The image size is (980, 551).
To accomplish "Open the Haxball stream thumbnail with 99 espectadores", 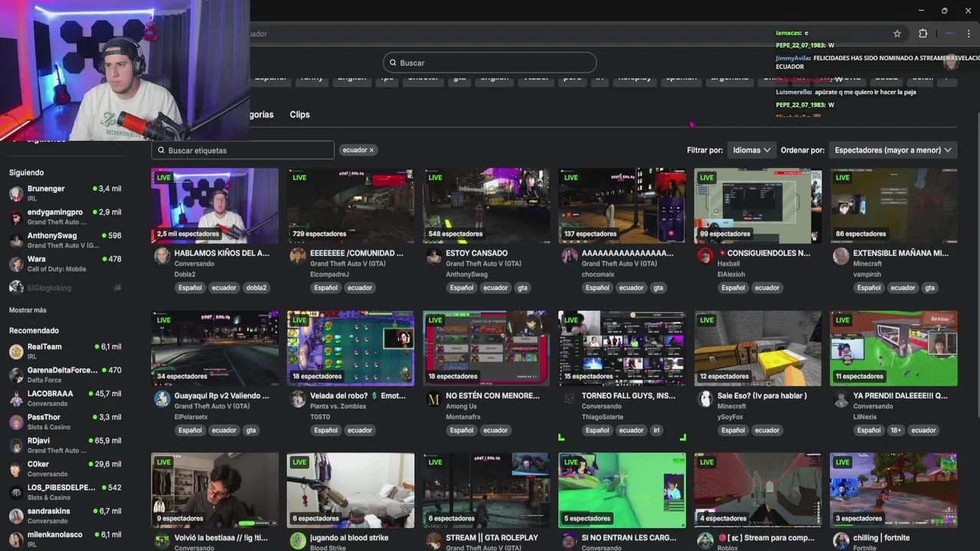I will point(758,205).
